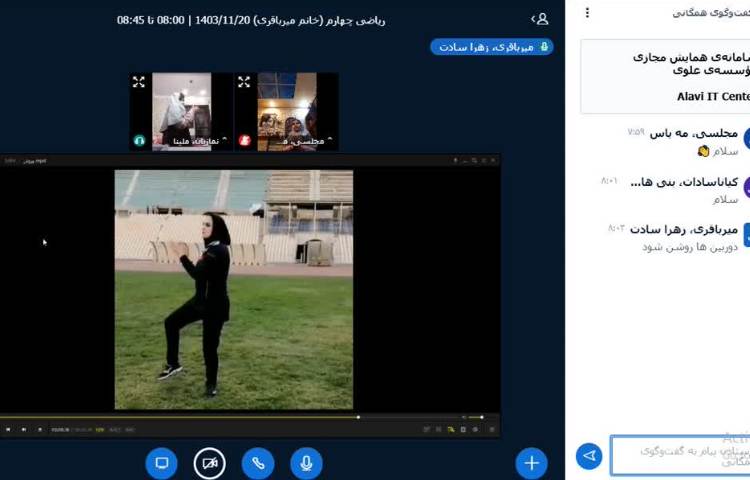Click the blue plus button

[531, 463]
